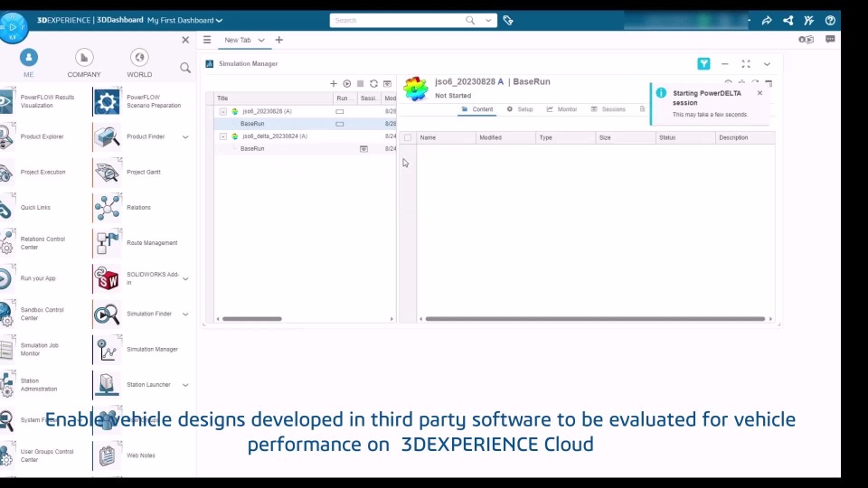Screen dimensions: 868x488
Task: Click the Share arrow icon in top bar
Action: [767, 21]
